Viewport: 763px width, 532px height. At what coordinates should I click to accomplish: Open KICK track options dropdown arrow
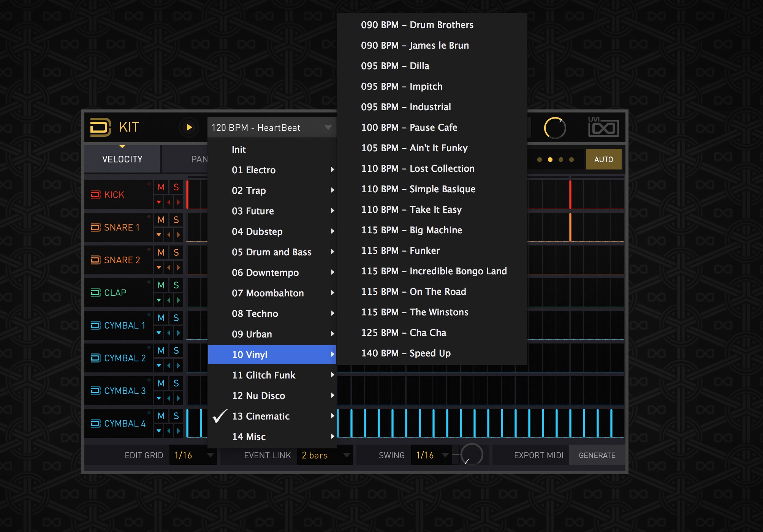coord(159,202)
